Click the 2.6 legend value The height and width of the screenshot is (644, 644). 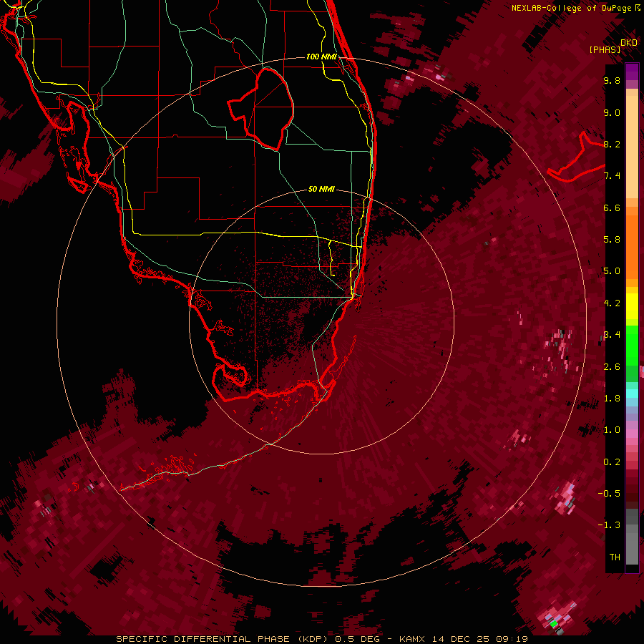coord(612,367)
